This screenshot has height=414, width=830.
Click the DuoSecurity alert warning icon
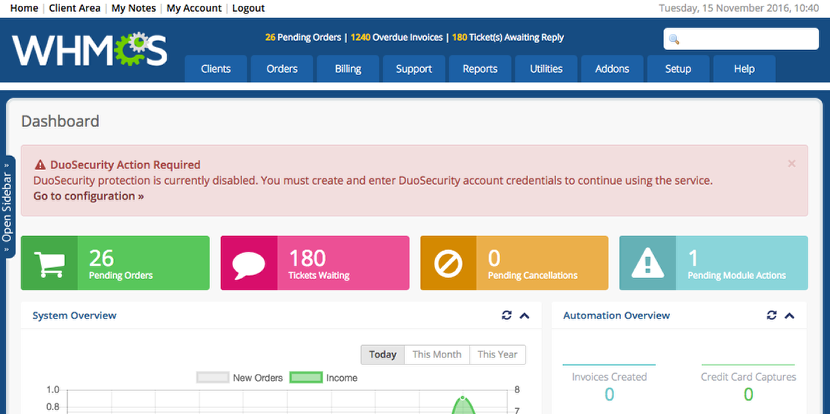click(40, 165)
